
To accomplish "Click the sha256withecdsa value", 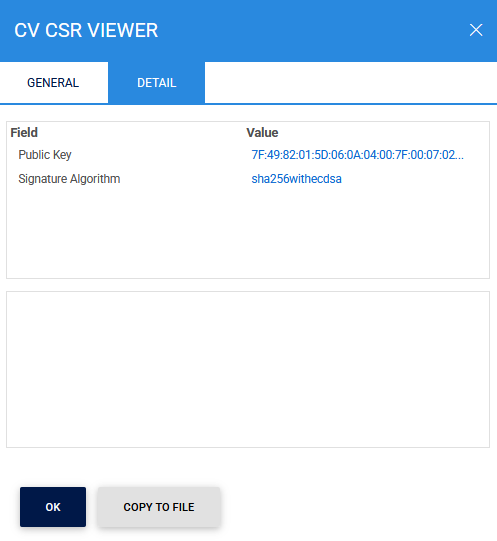I will pos(296,179).
